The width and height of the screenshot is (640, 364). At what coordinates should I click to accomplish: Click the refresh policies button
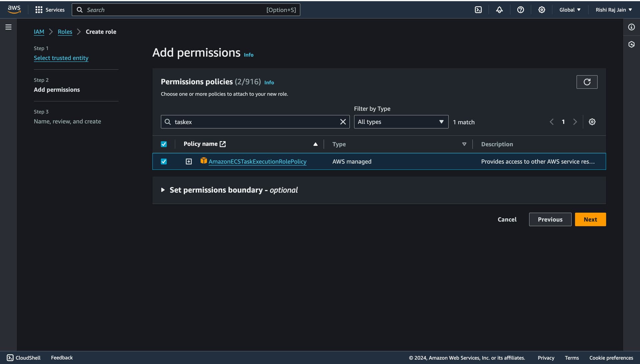[x=587, y=82]
